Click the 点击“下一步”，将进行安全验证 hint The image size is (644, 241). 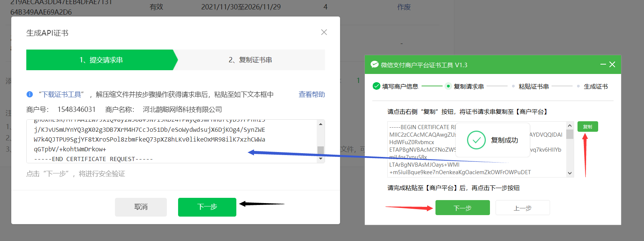[76, 174]
